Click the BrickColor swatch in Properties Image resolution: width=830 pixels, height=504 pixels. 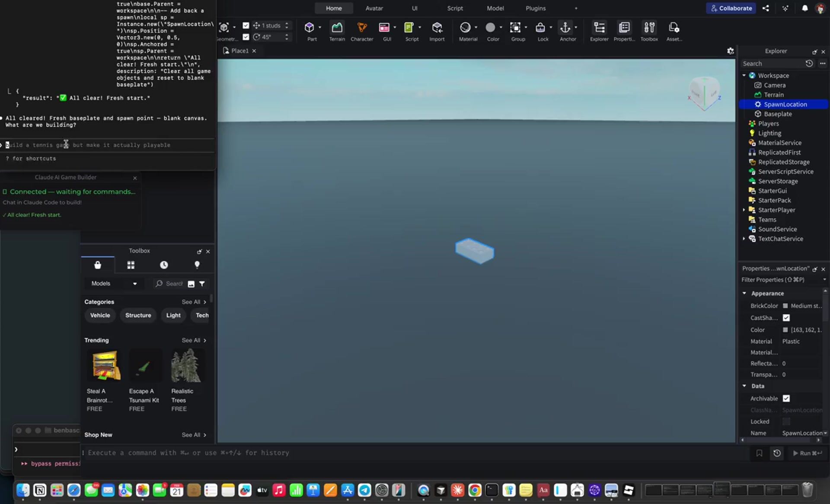785,306
